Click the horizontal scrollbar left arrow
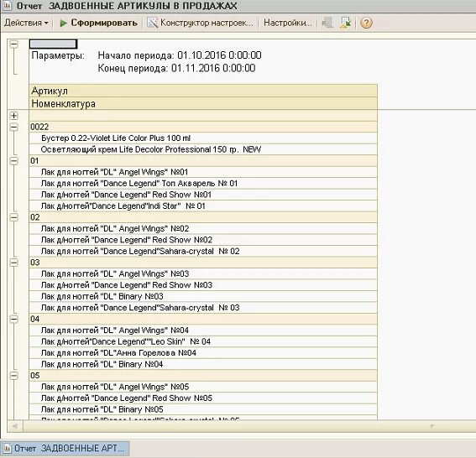Image resolution: width=476 pixels, height=458 pixels. click(x=14, y=426)
